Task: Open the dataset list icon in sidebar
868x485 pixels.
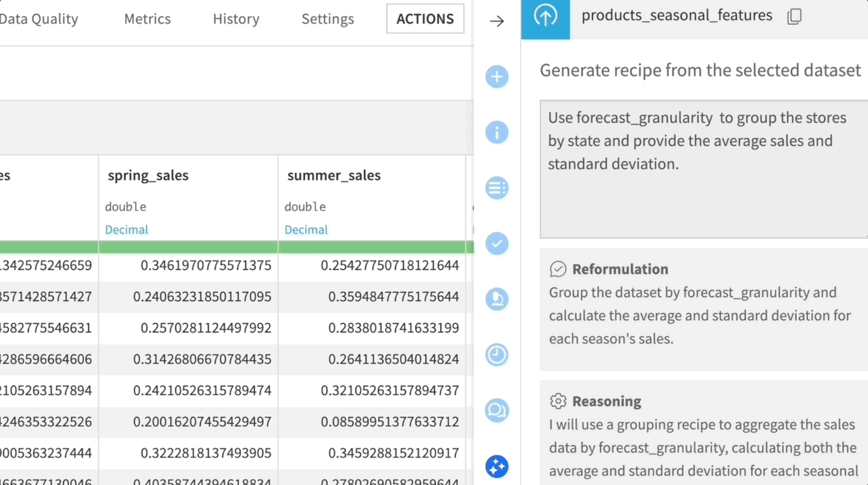Action: click(x=496, y=188)
